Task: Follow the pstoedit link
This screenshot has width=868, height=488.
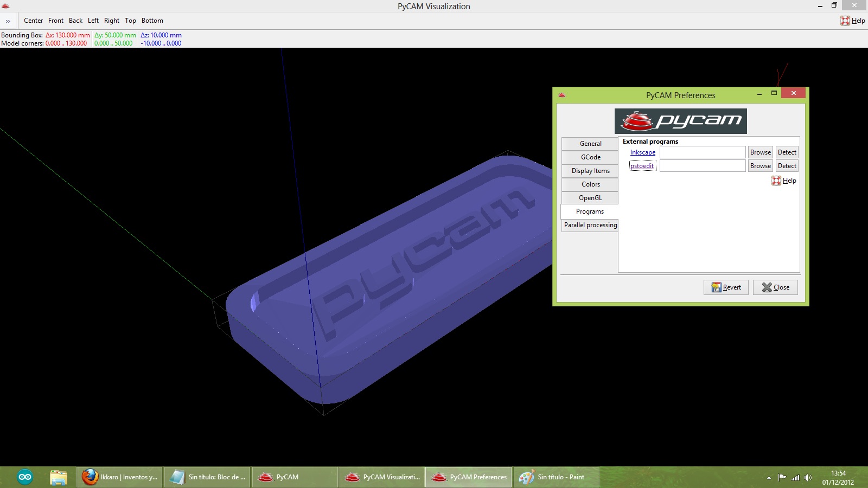Action: click(x=642, y=166)
